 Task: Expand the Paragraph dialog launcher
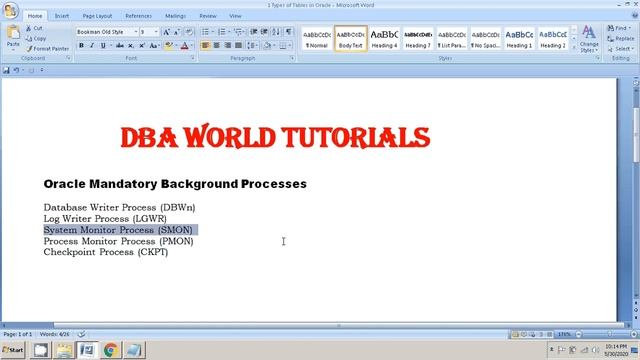(x=292, y=58)
